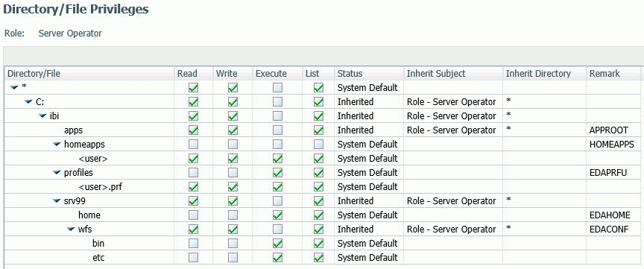Click the Status cell of wfs row
The height and width of the screenshot is (269, 644).
(x=369, y=230)
